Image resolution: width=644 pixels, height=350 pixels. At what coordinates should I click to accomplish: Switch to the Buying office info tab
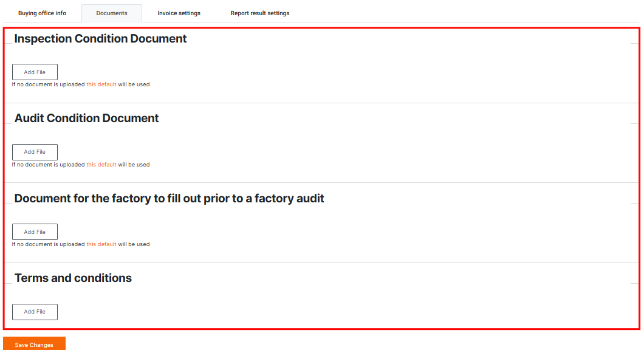click(x=42, y=13)
